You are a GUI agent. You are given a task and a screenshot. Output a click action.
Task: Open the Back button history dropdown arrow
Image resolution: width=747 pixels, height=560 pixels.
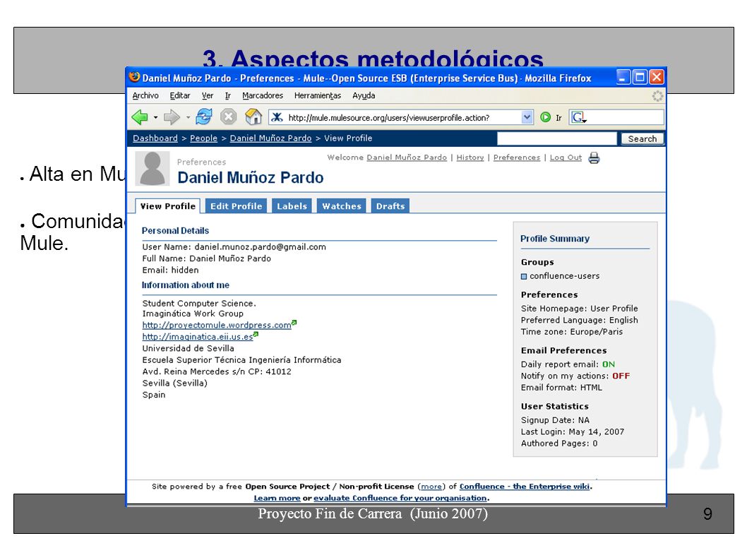point(155,117)
